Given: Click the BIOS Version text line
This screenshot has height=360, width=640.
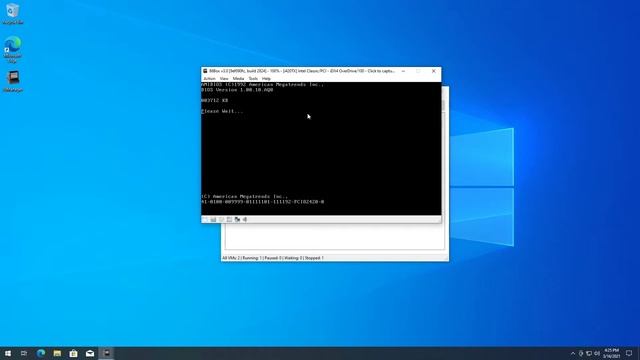Looking at the screenshot, I should pos(237,90).
